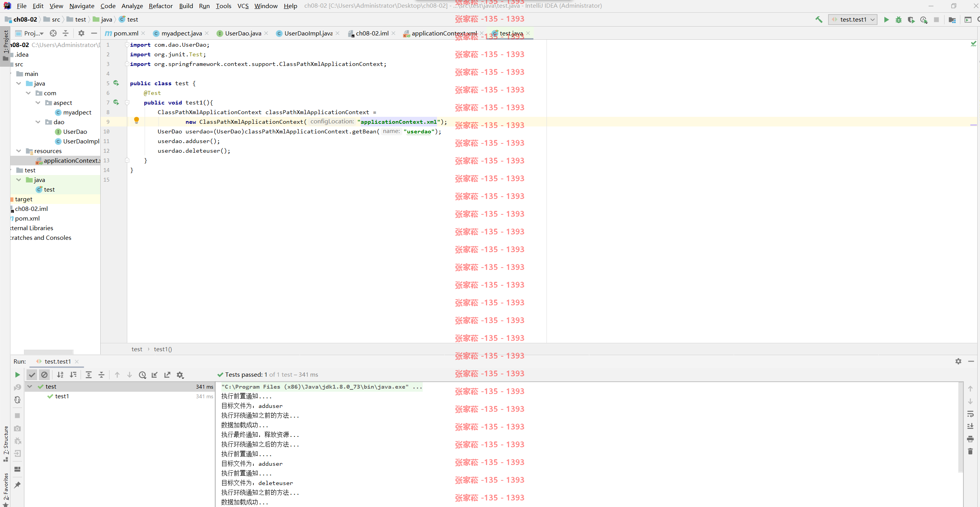Click the locate-in-project crosshair icon
The width and height of the screenshot is (980, 507).
pyautogui.click(x=53, y=33)
